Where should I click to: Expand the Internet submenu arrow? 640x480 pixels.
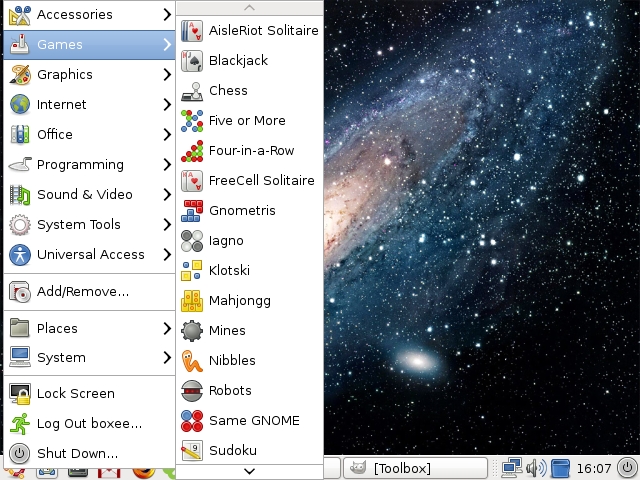click(167, 104)
